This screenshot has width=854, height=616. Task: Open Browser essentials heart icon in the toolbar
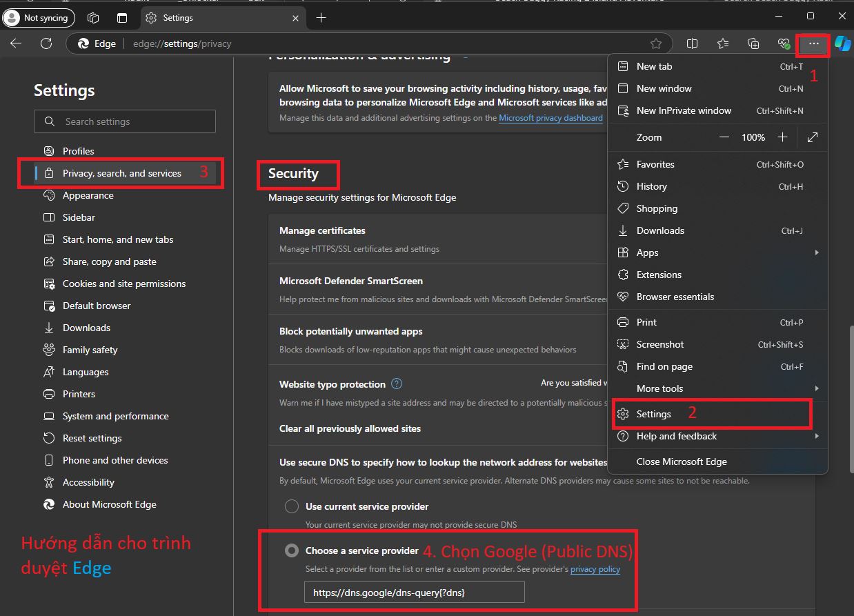[x=784, y=43]
